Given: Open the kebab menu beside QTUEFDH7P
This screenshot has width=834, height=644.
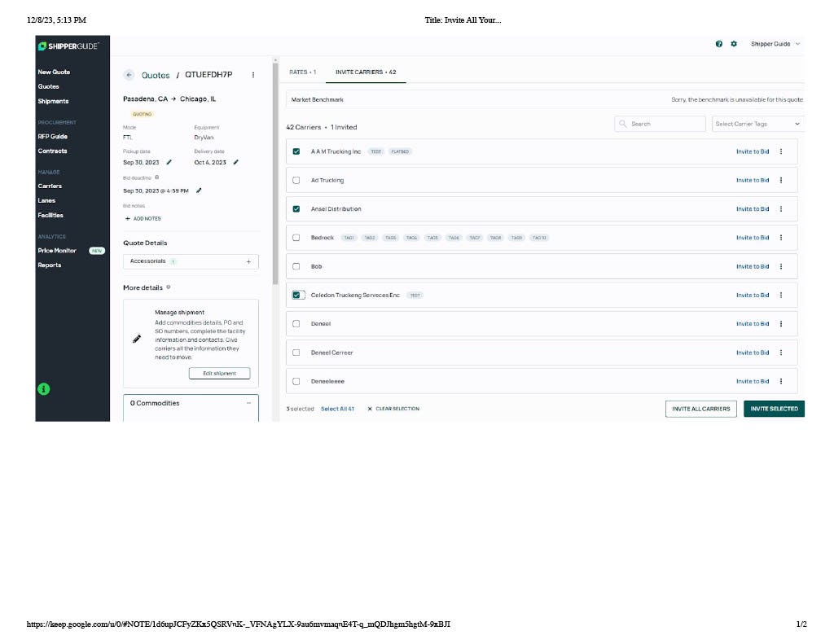Looking at the screenshot, I should (252, 74).
